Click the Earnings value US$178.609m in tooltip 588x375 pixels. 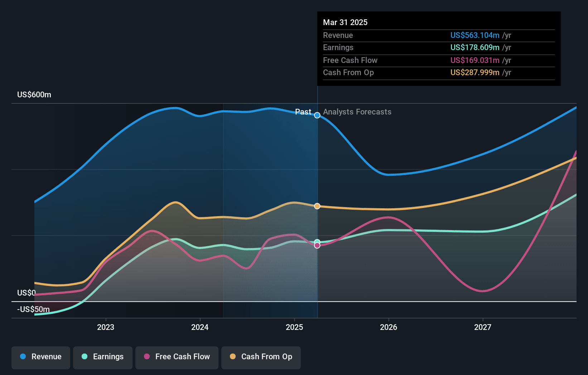pyautogui.click(x=475, y=47)
